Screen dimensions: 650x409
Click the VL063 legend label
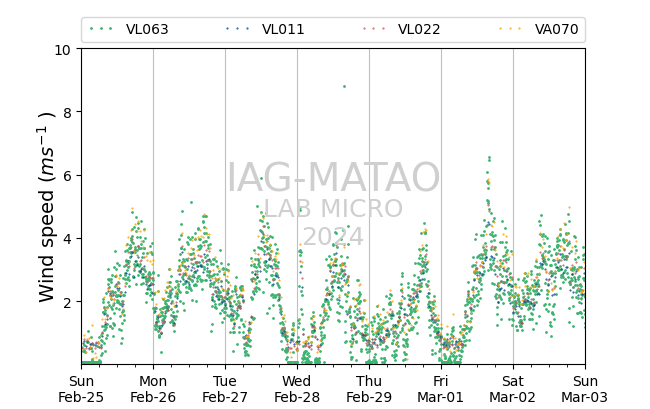[147, 29]
